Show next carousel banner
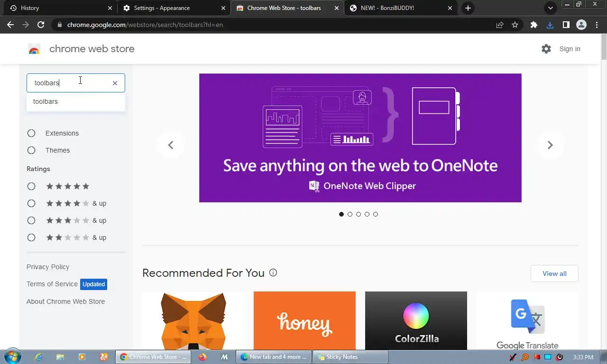607x364 pixels. click(x=550, y=145)
